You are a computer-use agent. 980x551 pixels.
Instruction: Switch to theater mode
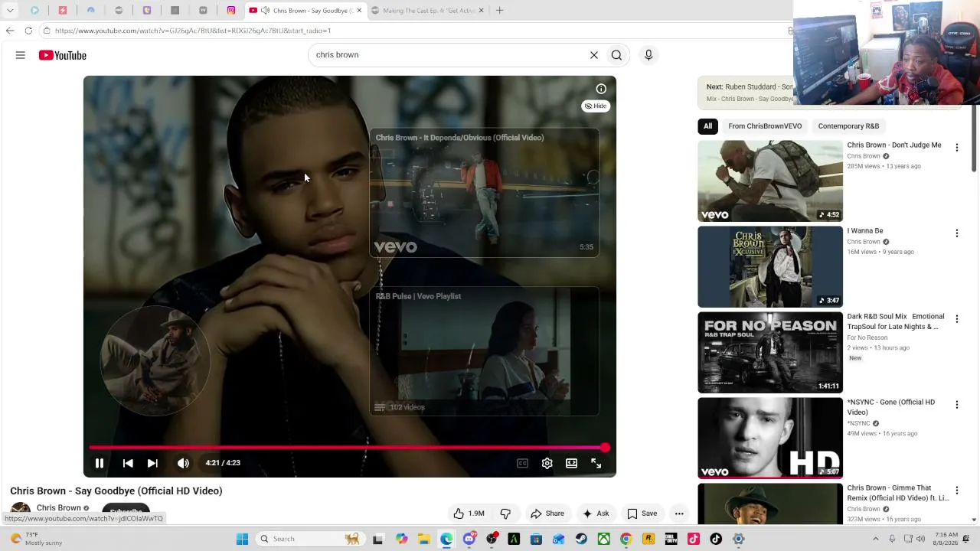click(x=571, y=463)
